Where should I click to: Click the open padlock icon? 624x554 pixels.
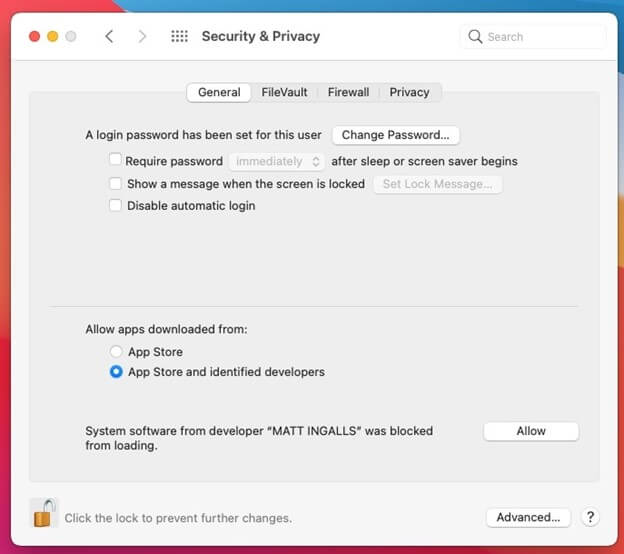[x=44, y=513]
